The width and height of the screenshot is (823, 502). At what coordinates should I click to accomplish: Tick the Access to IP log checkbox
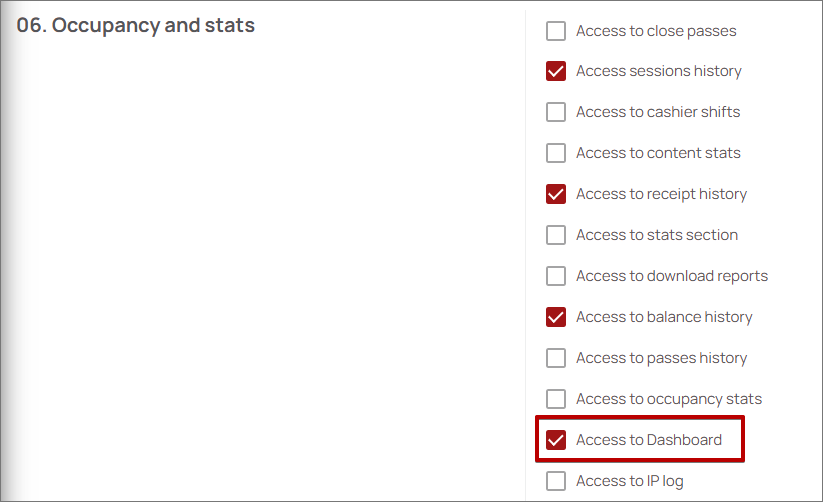click(556, 481)
